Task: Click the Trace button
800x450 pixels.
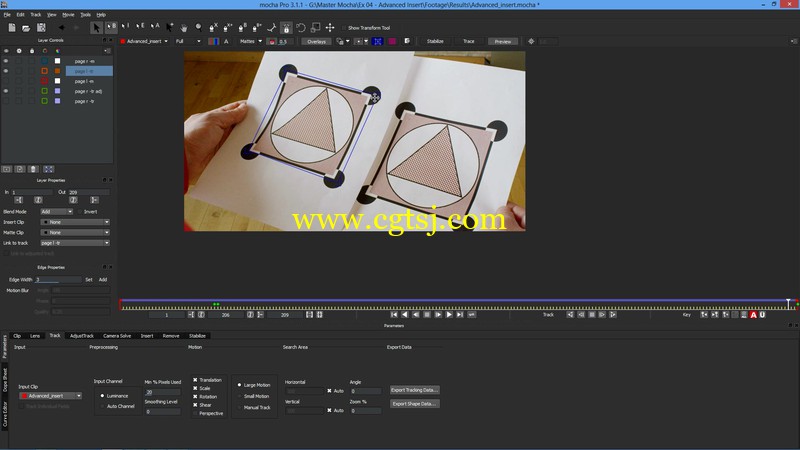Action: tap(468, 41)
